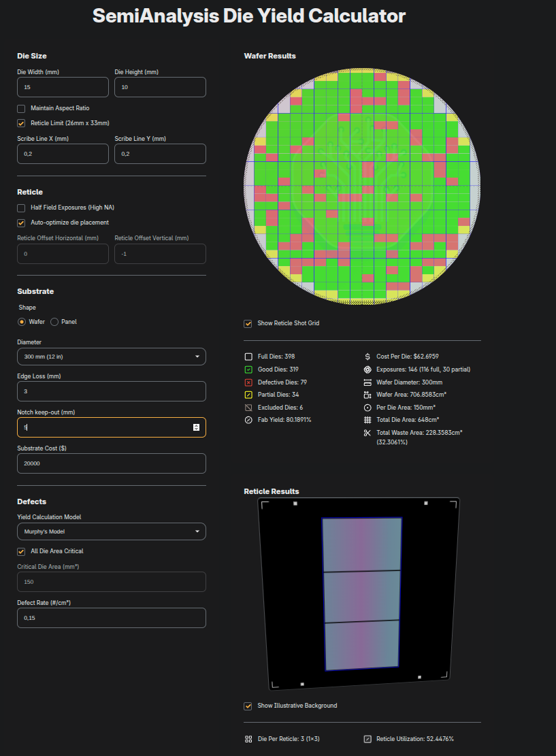Click the Die Per Reticle icon
The image size is (556, 756).
coord(248,739)
